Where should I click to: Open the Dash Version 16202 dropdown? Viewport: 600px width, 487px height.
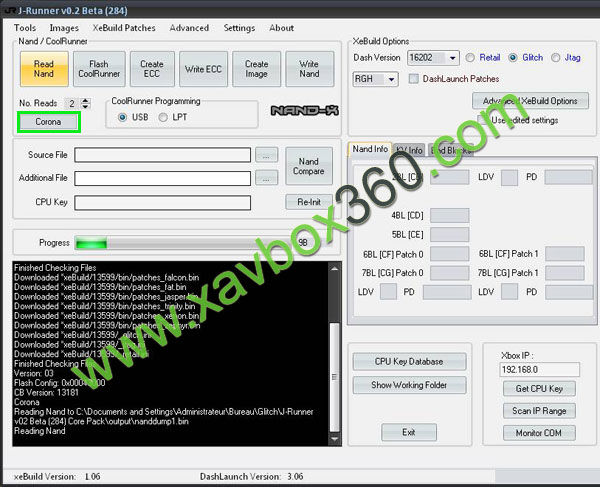pyautogui.click(x=453, y=58)
